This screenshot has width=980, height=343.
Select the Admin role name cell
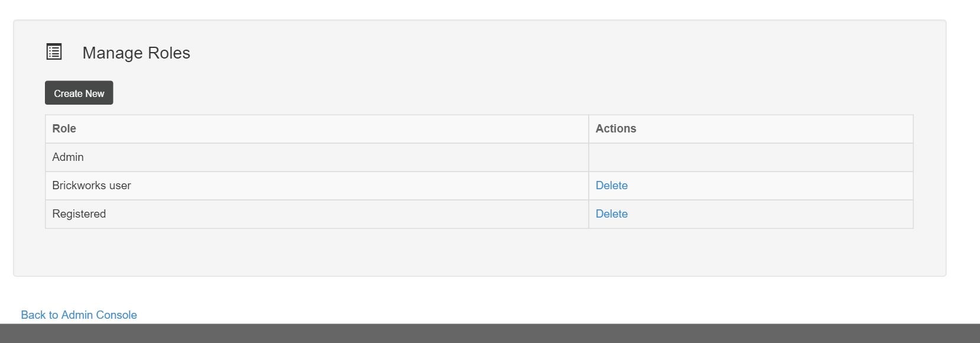317,157
